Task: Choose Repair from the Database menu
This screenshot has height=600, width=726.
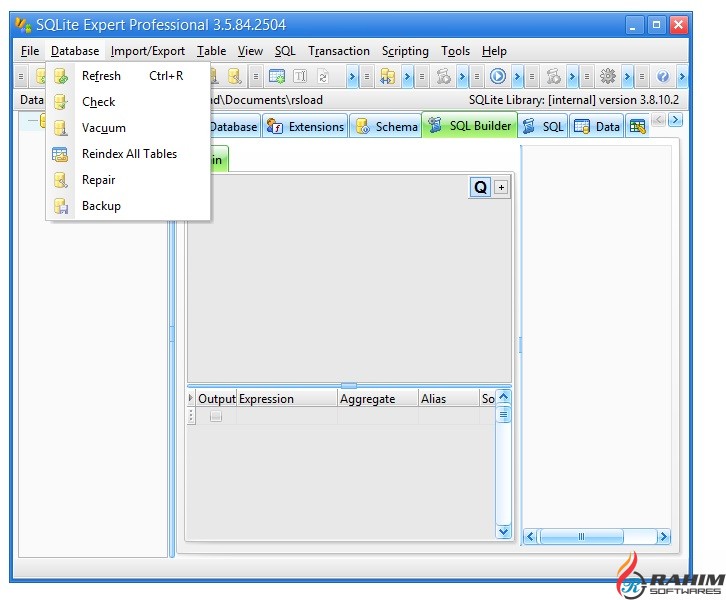Action: tap(128, 180)
